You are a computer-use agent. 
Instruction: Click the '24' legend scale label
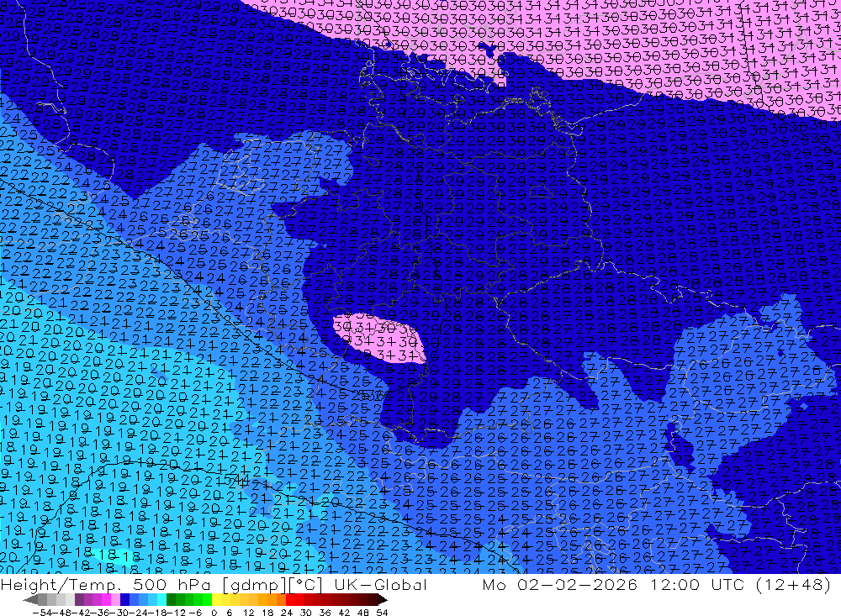coord(287,613)
